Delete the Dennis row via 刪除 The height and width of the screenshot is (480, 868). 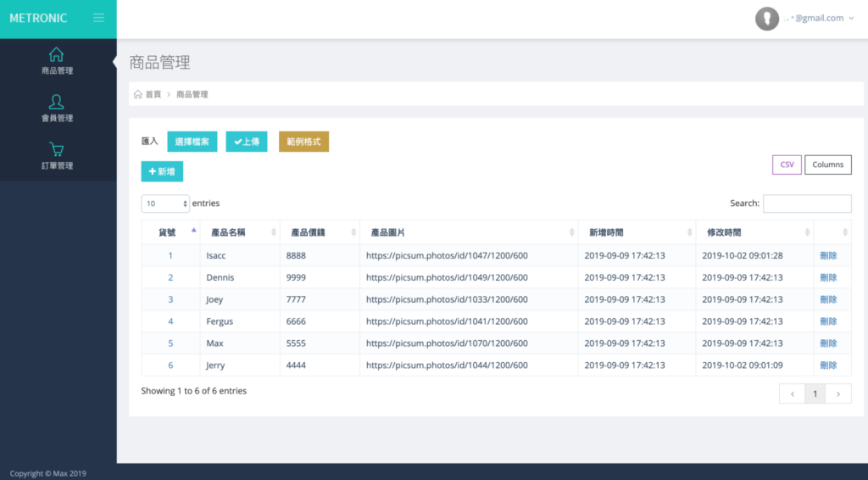(828, 277)
